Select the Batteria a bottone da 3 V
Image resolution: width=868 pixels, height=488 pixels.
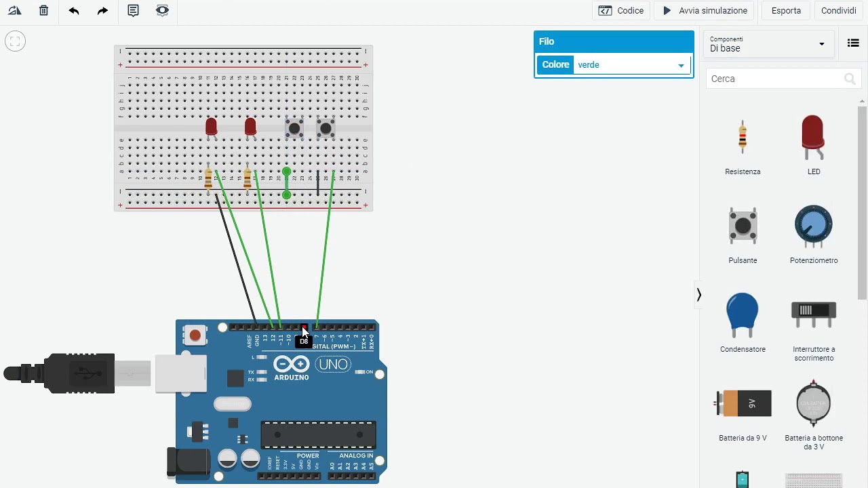coord(813,415)
